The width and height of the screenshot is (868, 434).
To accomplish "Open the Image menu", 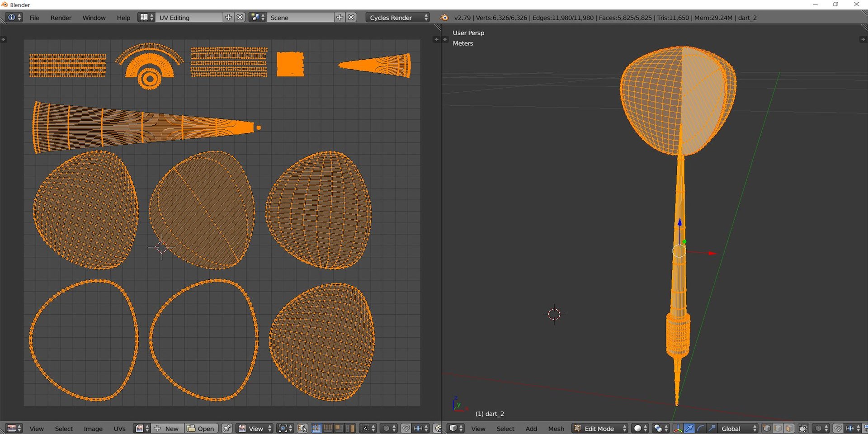I will coord(93,429).
